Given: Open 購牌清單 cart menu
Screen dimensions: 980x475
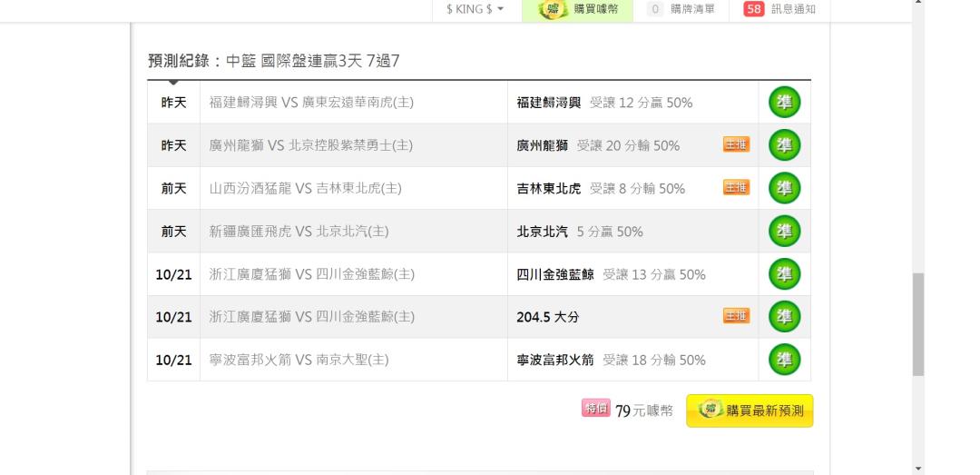Looking at the screenshot, I should pos(681,9).
